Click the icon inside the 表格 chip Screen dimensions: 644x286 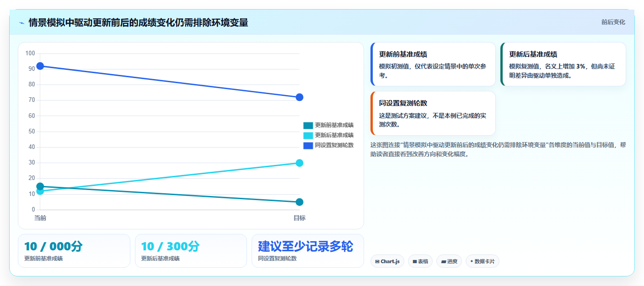click(414, 262)
